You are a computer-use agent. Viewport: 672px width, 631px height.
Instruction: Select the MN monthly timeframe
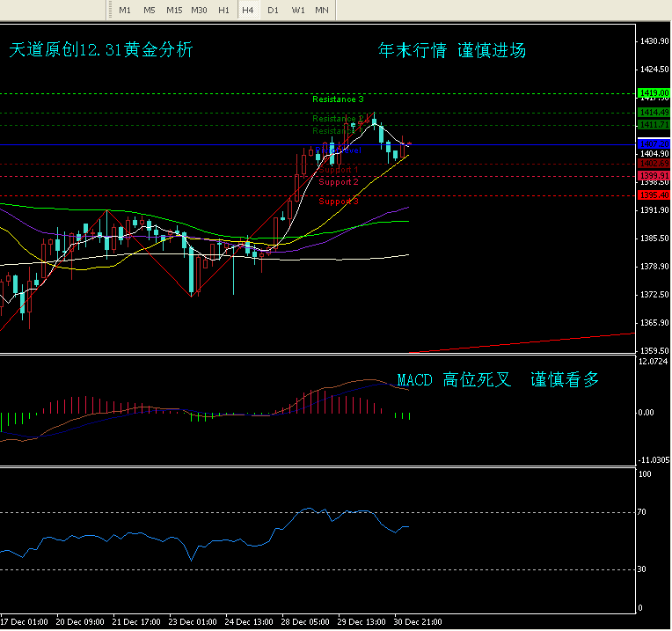point(323,10)
